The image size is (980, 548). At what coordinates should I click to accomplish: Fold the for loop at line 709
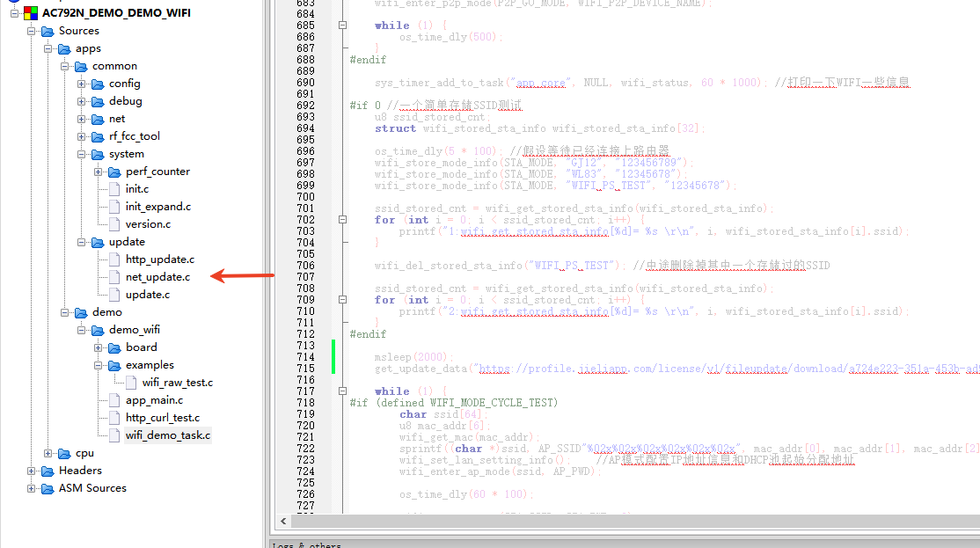pos(342,300)
